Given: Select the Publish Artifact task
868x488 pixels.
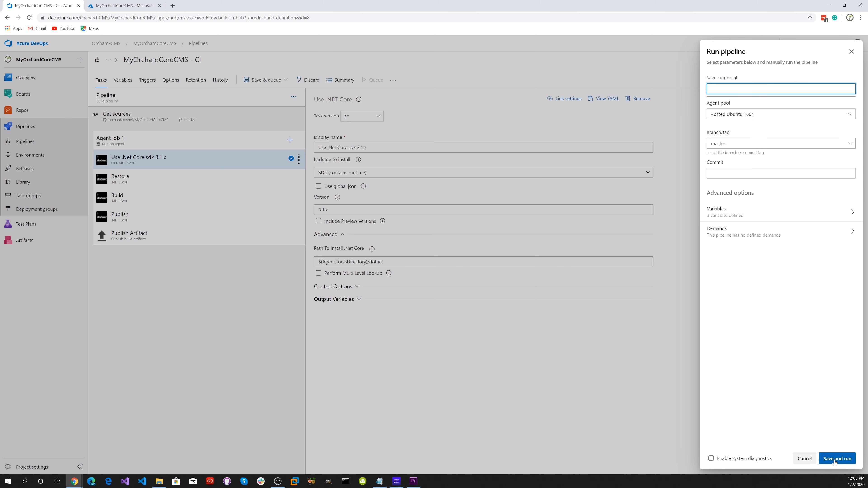Looking at the screenshot, I should coord(199,236).
